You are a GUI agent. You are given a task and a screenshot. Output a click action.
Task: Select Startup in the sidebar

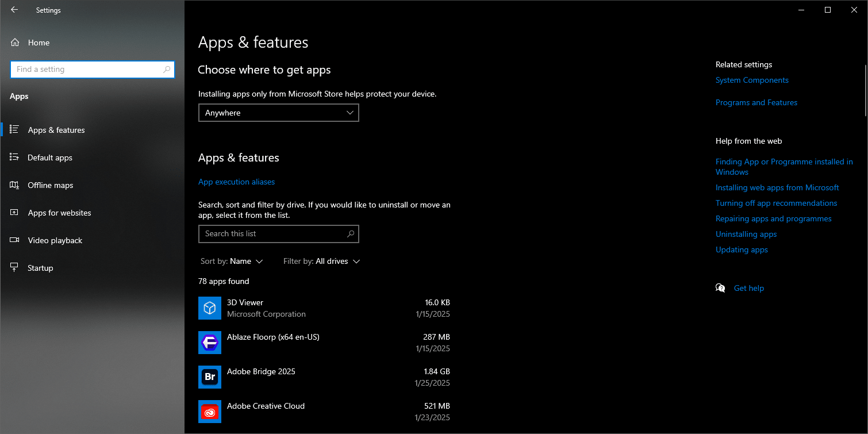pyautogui.click(x=40, y=268)
